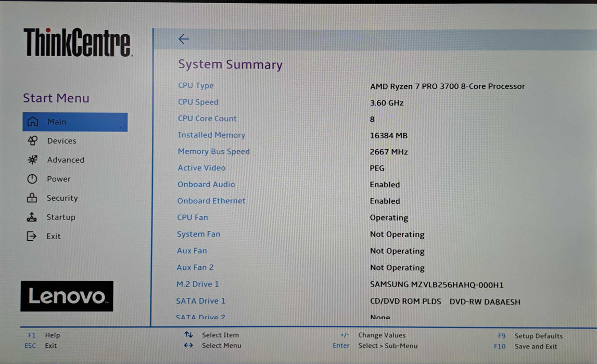The image size is (597, 364).
Task: Click the up-down Select Item arrows icon
Action: coord(188,335)
